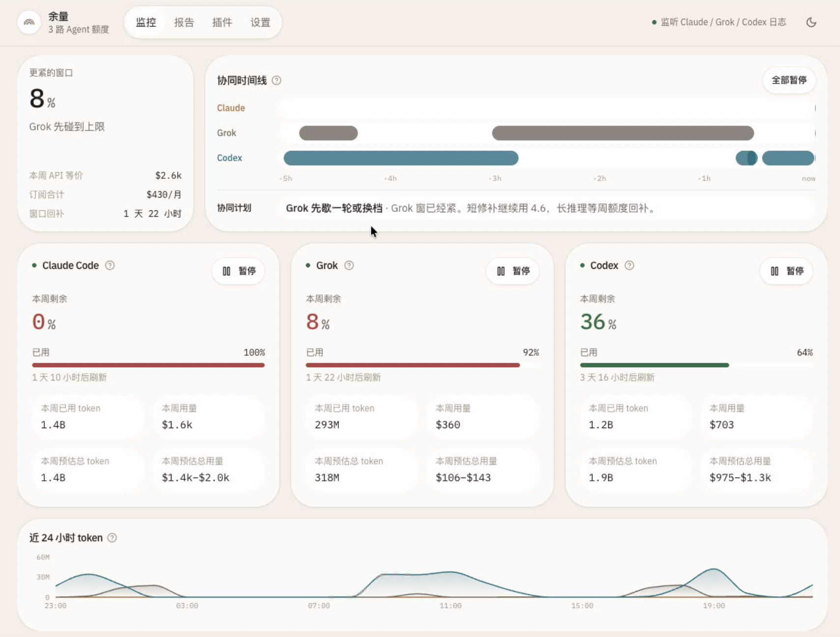Click the 全部暂停 button

(x=789, y=80)
